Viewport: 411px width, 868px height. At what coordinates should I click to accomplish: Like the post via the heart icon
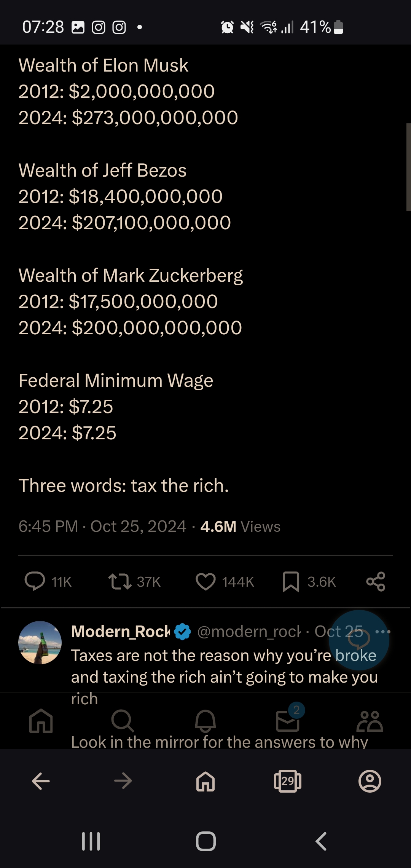(205, 582)
